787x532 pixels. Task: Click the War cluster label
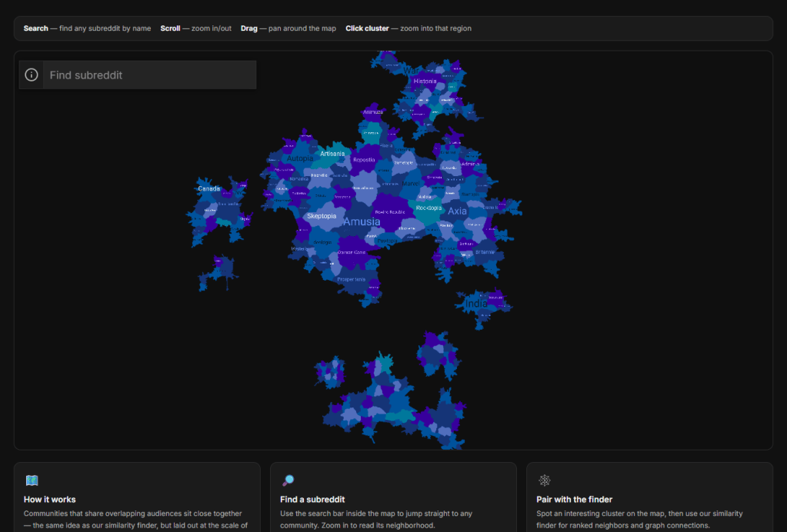[x=411, y=71]
